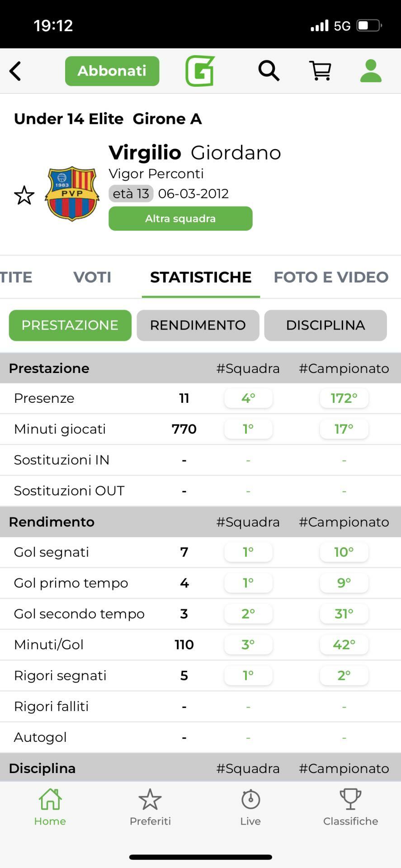Switch to the VOTI tab
401x868 pixels.
(92, 277)
